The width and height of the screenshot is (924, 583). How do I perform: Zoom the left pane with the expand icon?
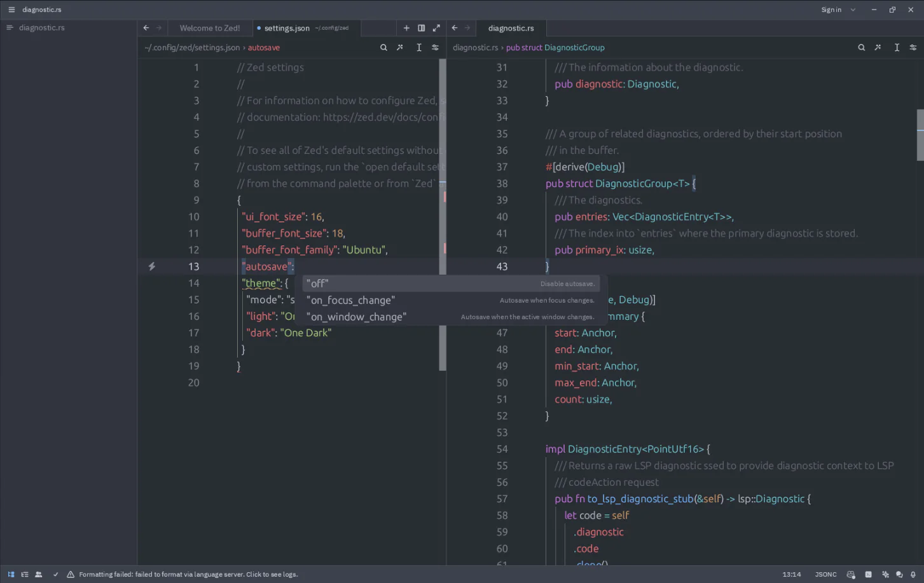click(436, 28)
